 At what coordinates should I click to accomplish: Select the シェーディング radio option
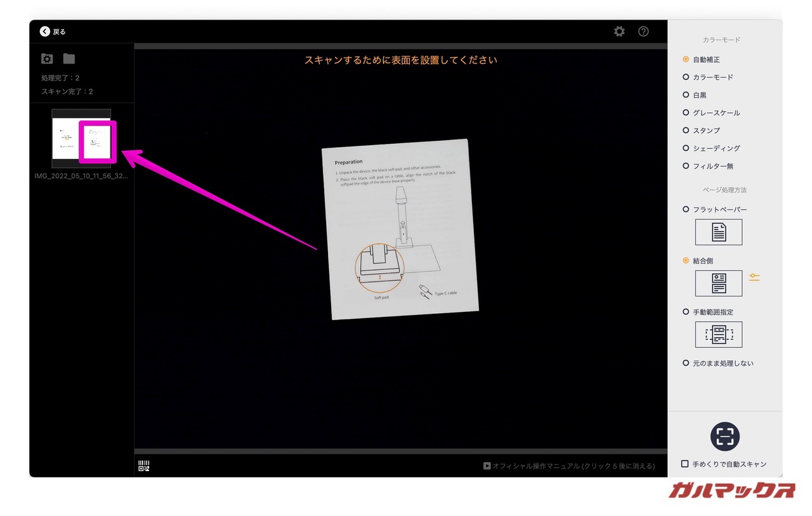[x=686, y=148]
